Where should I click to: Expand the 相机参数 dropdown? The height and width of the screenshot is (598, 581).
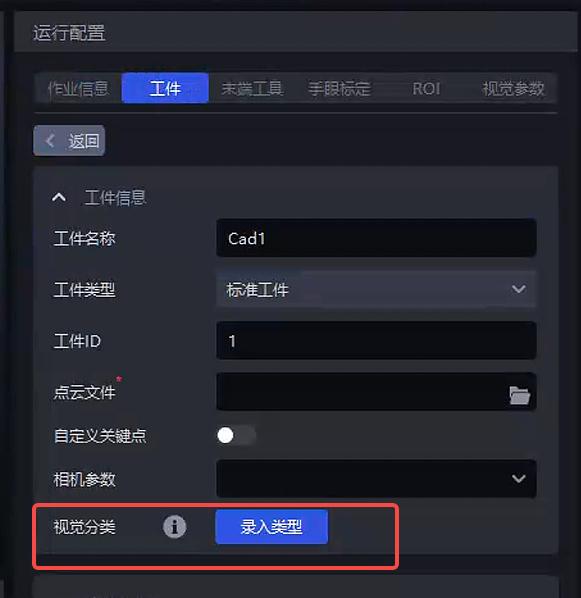[376, 479]
